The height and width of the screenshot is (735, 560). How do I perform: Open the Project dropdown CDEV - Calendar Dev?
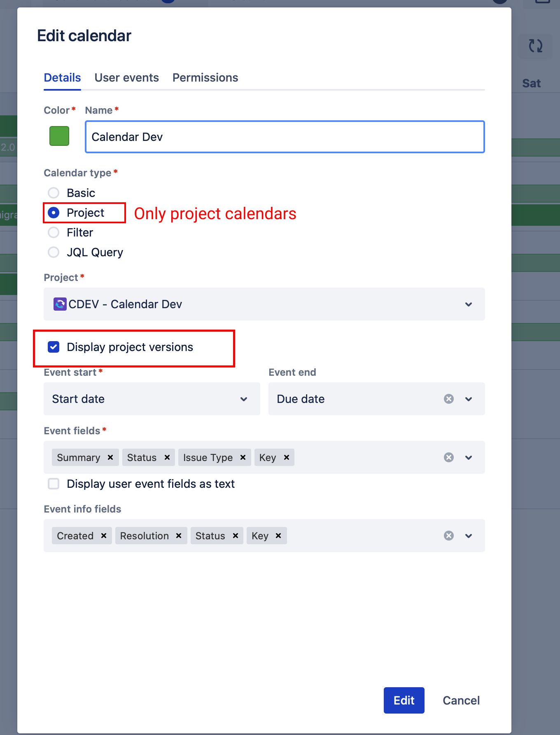pyautogui.click(x=264, y=304)
